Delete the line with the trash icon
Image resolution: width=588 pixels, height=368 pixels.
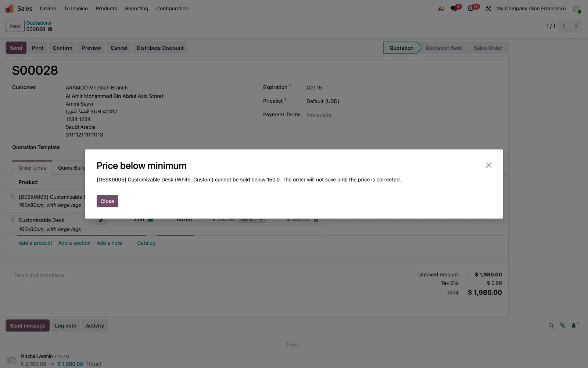(316, 220)
